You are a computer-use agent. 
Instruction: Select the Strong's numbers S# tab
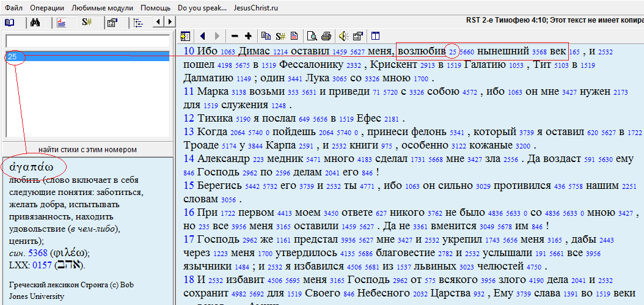pos(87,23)
